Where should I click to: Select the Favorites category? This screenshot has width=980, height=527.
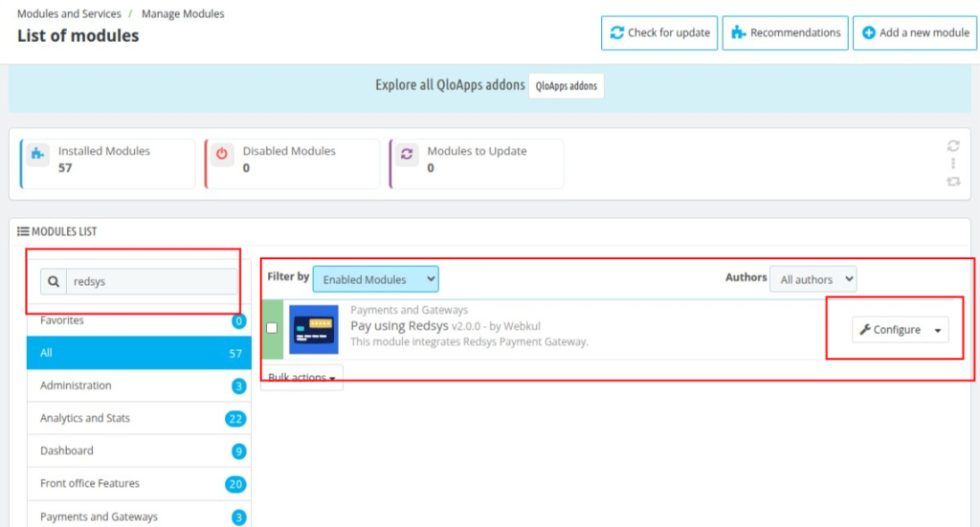pyautogui.click(x=139, y=320)
